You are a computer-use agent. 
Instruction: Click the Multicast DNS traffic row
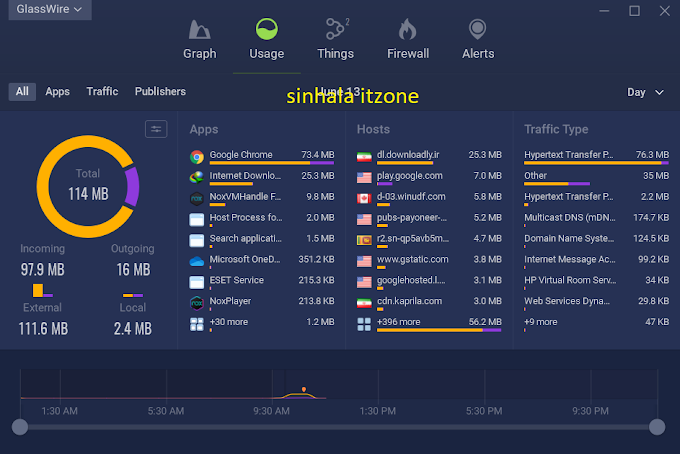596,219
